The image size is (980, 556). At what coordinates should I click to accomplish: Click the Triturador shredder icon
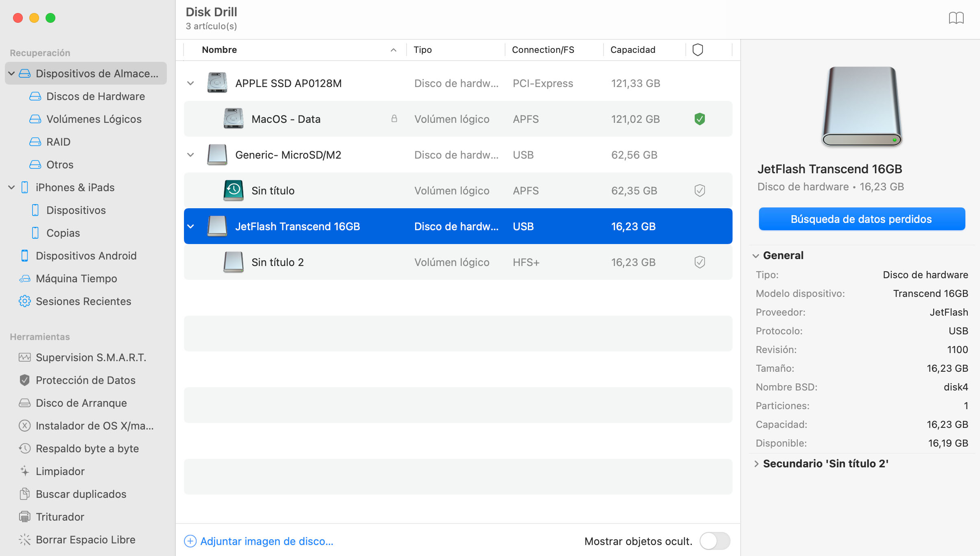pyautogui.click(x=24, y=517)
